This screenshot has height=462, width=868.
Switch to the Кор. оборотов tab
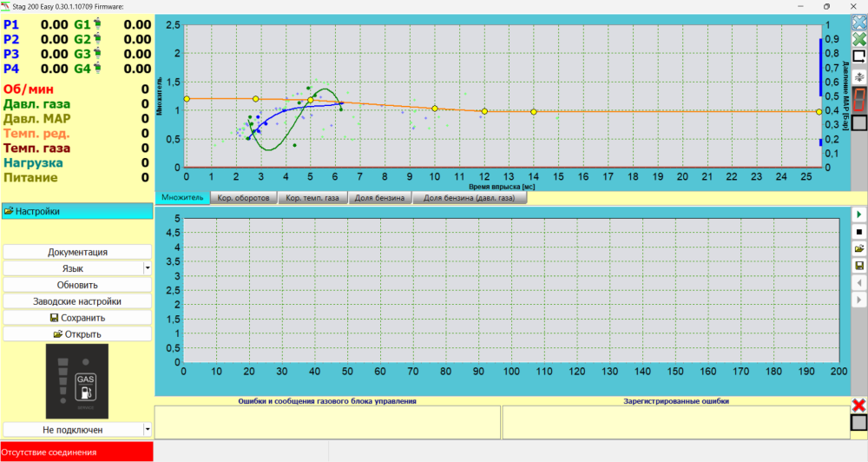(244, 198)
